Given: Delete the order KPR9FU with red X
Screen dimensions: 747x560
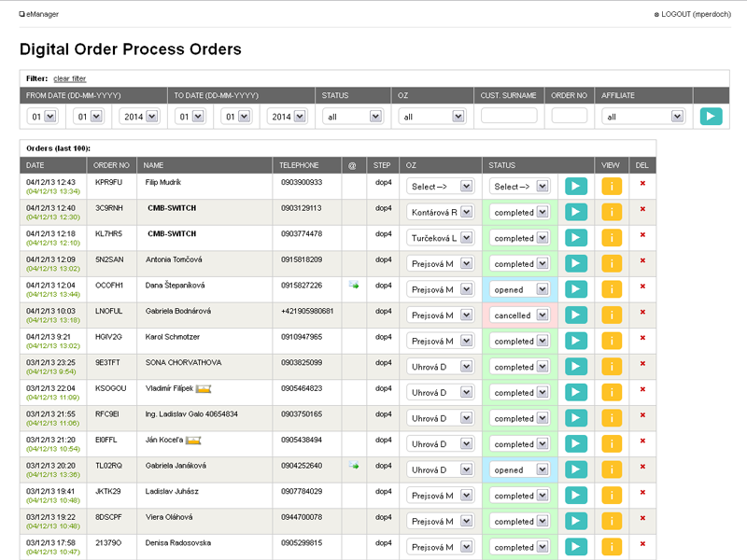Looking at the screenshot, I should coord(642,183).
